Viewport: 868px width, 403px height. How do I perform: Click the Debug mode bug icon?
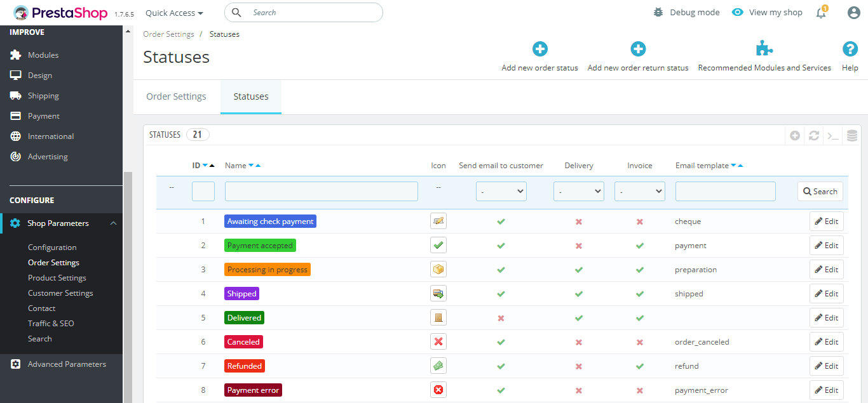point(658,12)
